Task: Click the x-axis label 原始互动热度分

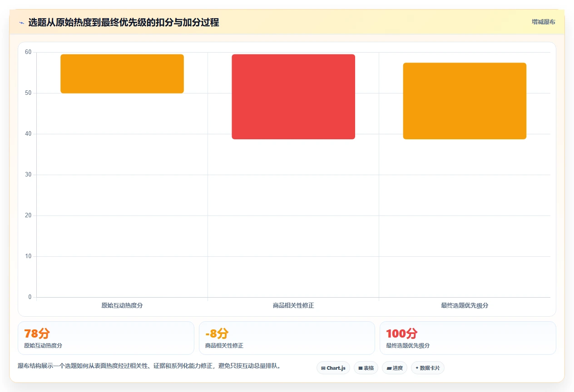Action: 122,306
